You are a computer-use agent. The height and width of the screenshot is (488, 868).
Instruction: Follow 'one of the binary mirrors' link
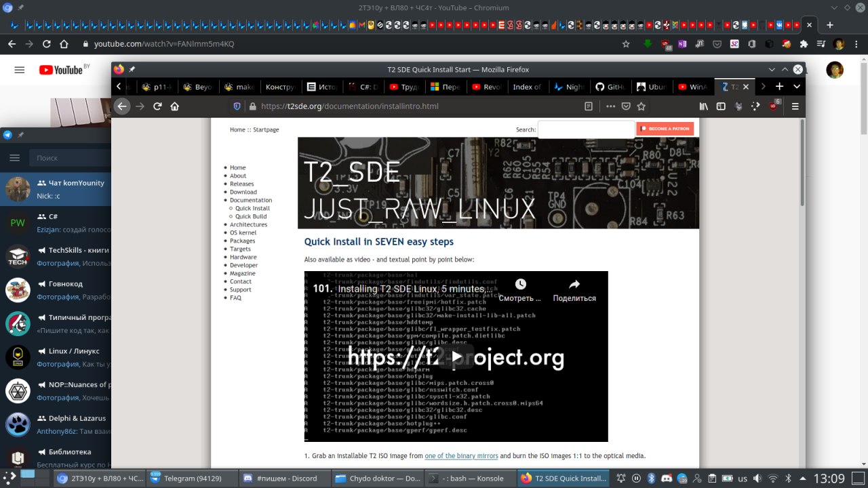tap(461, 456)
